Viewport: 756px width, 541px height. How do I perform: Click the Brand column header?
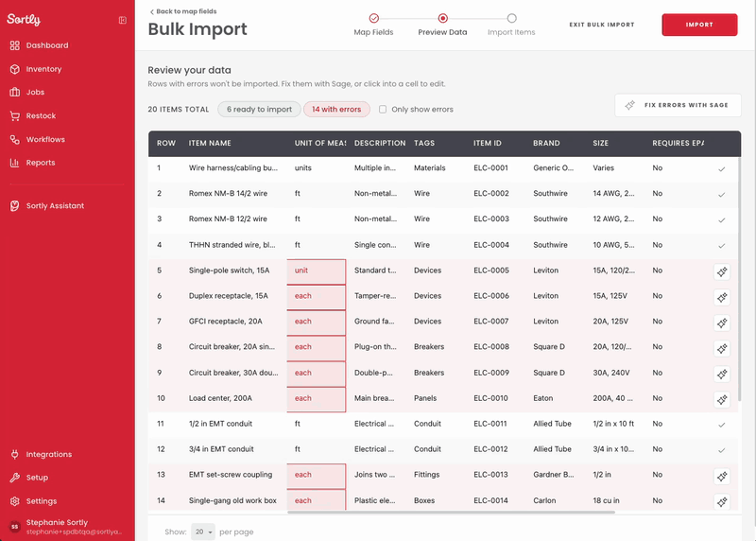(x=546, y=144)
